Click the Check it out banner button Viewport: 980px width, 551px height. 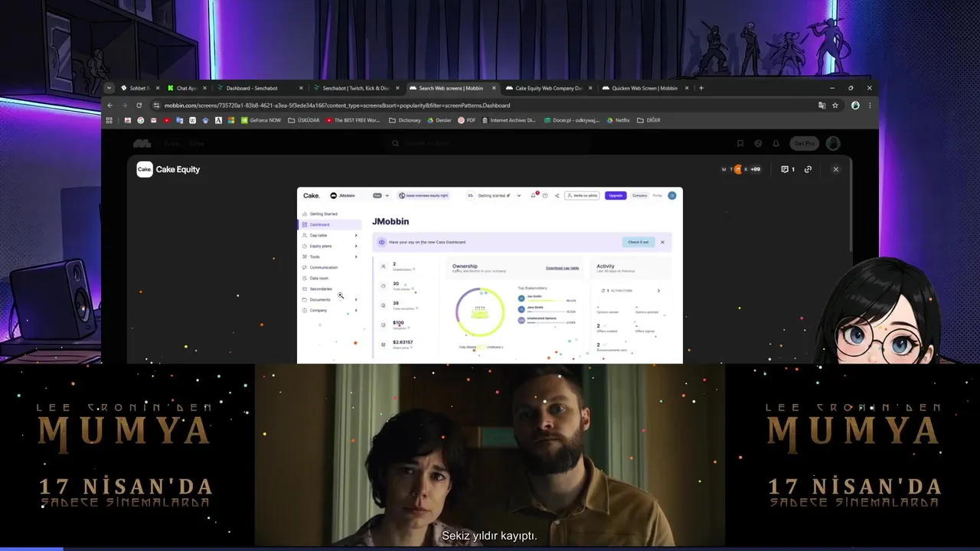639,242
